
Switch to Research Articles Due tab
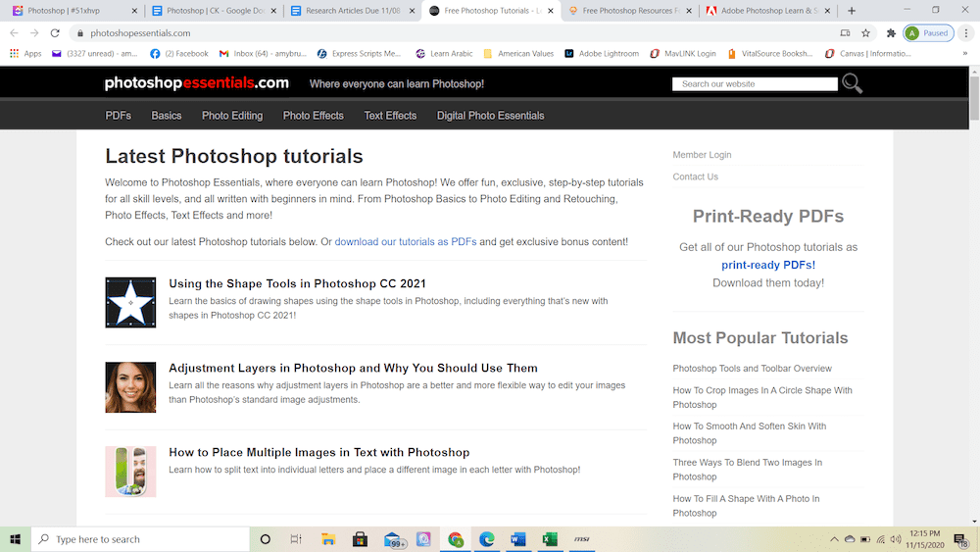[x=353, y=11]
